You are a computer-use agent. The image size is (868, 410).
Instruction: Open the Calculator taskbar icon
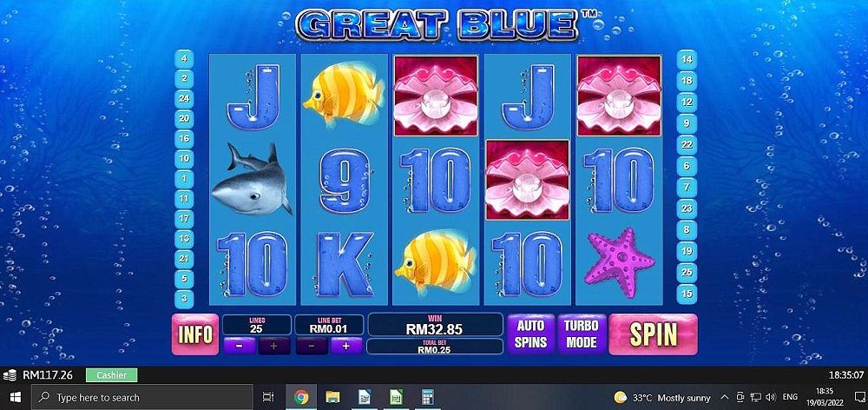pyautogui.click(x=428, y=397)
